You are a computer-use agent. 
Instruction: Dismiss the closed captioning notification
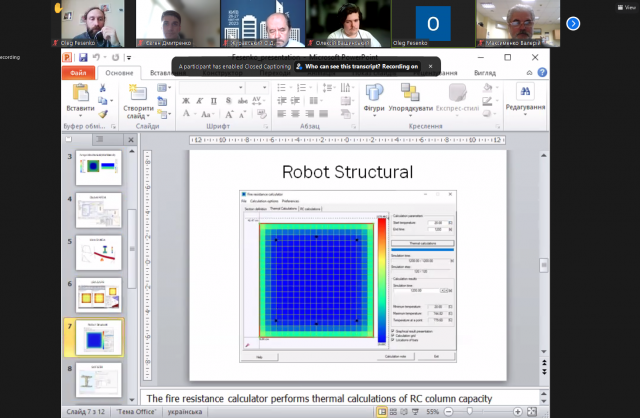tap(430, 66)
